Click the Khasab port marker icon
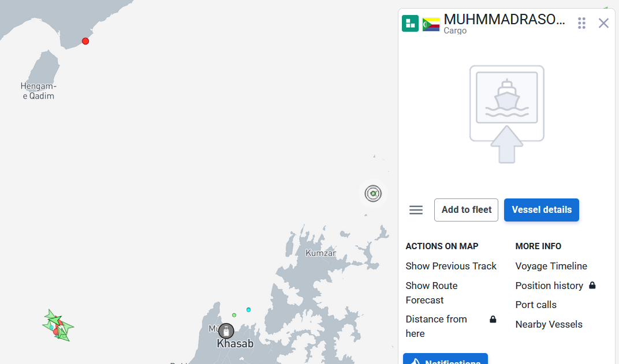The height and width of the screenshot is (364, 619). (x=226, y=331)
